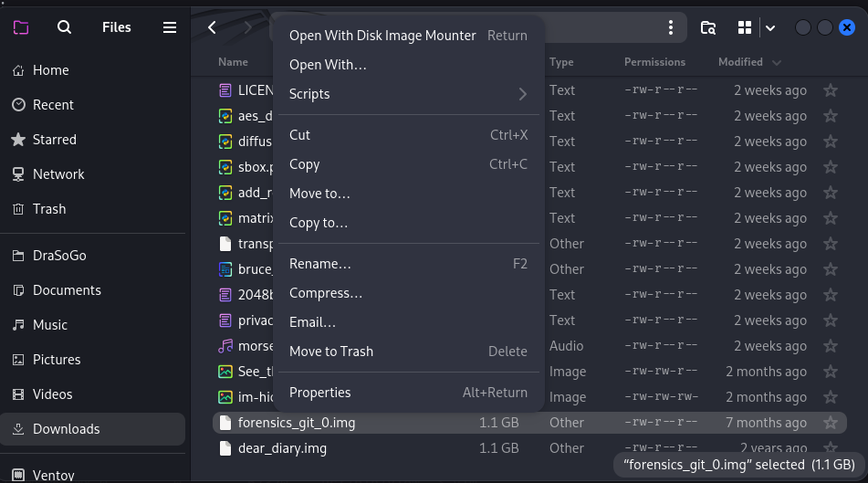Open Network in the sidebar

point(92,173)
